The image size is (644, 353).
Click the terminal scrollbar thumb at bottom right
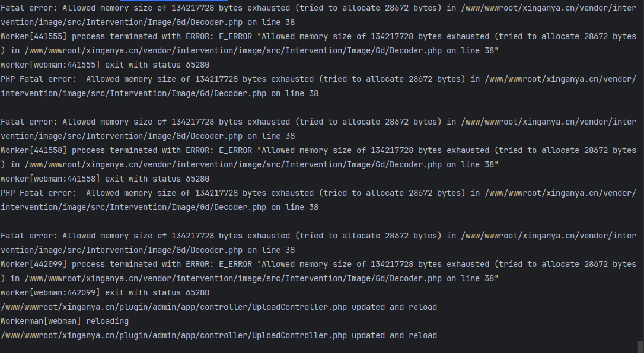(x=640, y=347)
